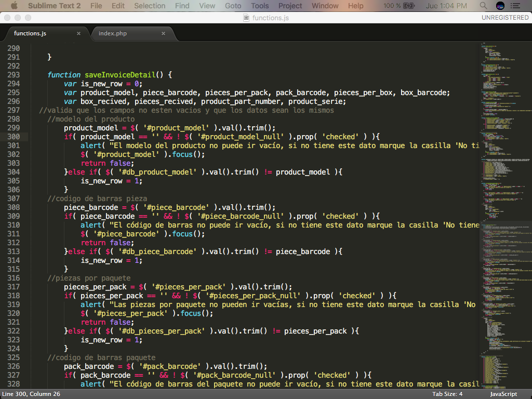Open the Project menu
Viewport: 532px width, 399px height.
pyautogui.click(x=290, y=6)
